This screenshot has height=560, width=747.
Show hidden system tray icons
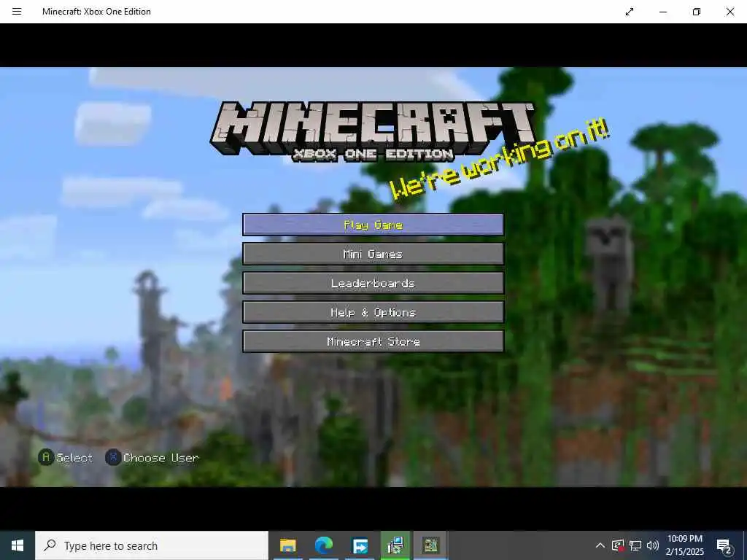tap(600, 545)
